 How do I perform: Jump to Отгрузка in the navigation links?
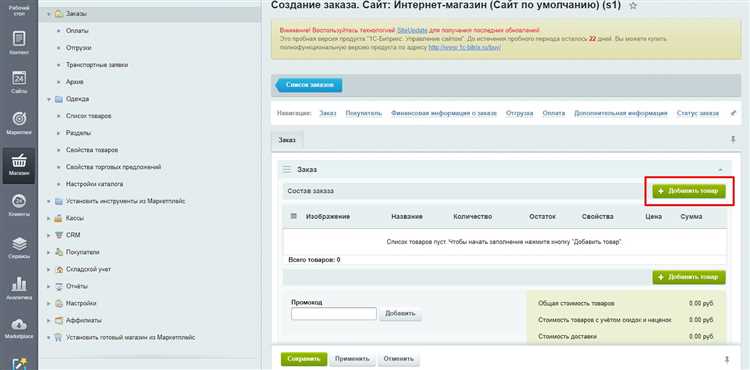click(519, 113)
